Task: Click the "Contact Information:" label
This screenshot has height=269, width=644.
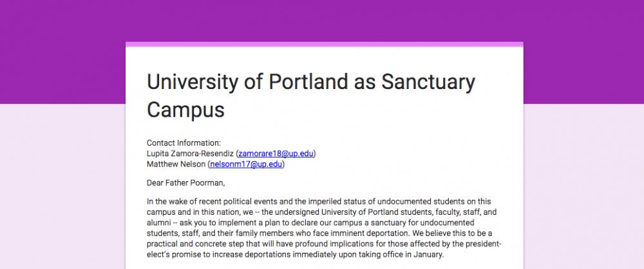Action: [x=184, y=143]
